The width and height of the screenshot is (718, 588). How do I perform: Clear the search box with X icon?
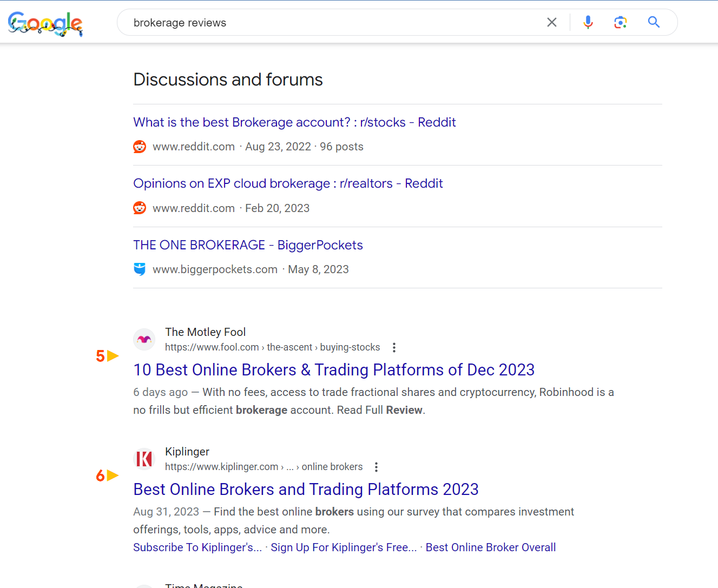point(552,22)
